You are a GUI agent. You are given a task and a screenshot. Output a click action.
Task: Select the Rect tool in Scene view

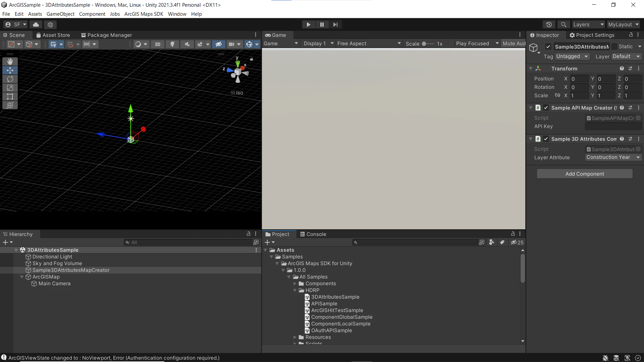[10, 97]
